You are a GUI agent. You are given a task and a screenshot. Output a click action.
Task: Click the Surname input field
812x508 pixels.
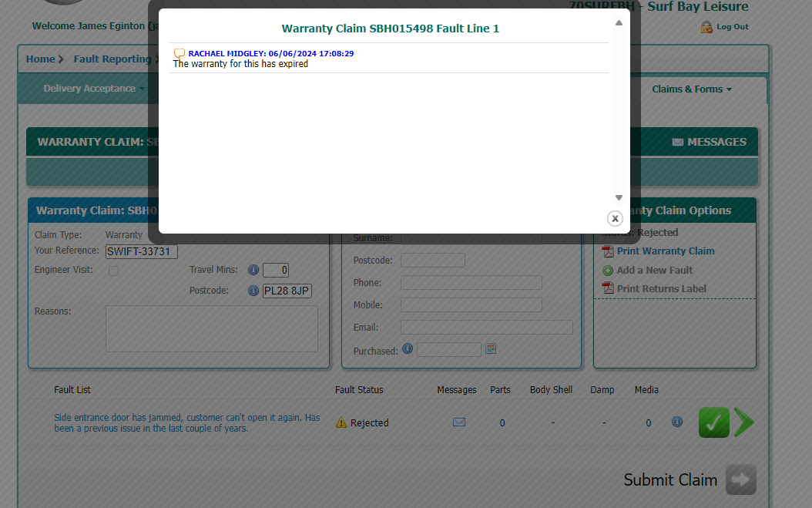[x=471, y=238]
